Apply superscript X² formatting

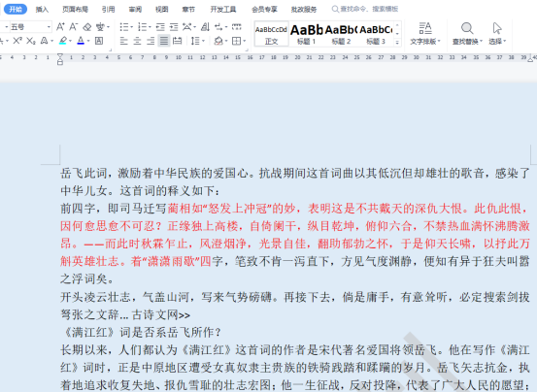pos(17,41)
